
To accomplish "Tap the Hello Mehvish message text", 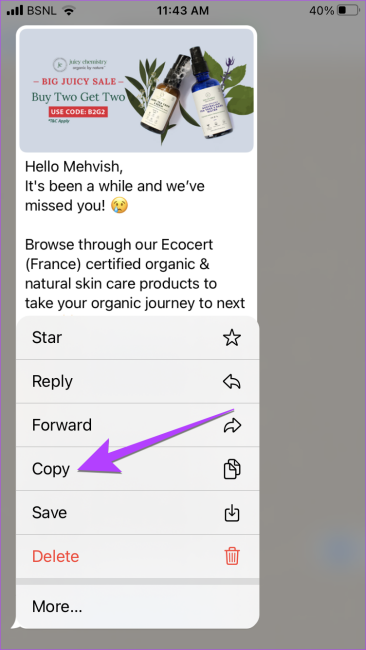I will pyautogui.click(x=74, y=167).
